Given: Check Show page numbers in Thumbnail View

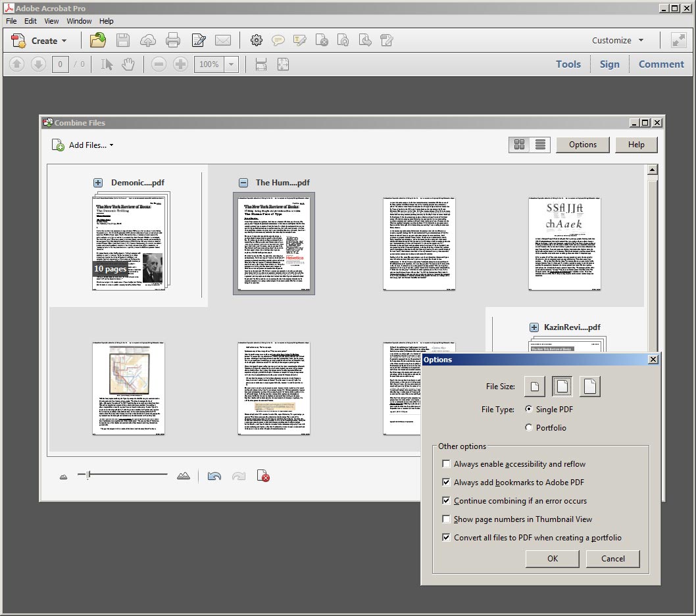Looking at the screenshot, I should tap(446, 519).
